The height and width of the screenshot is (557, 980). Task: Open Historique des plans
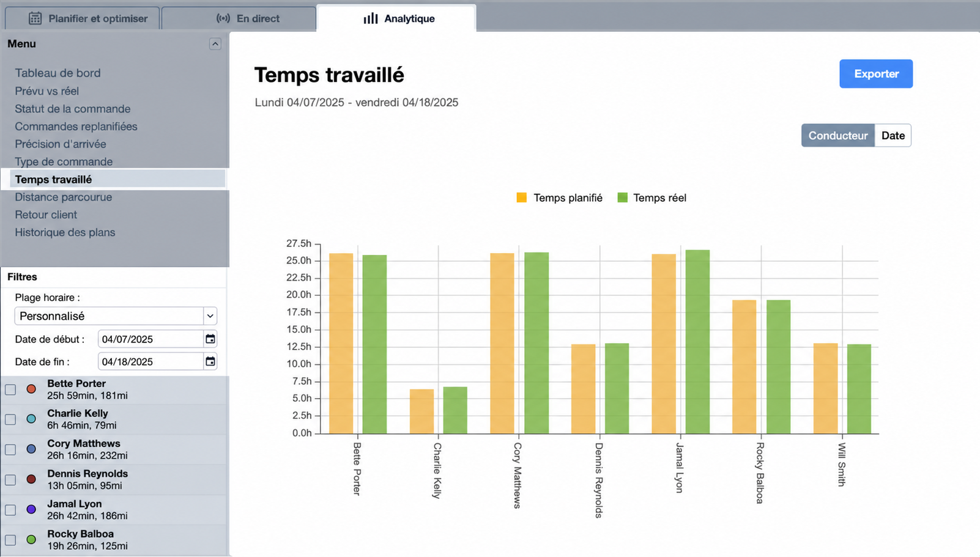click(65, 232)
